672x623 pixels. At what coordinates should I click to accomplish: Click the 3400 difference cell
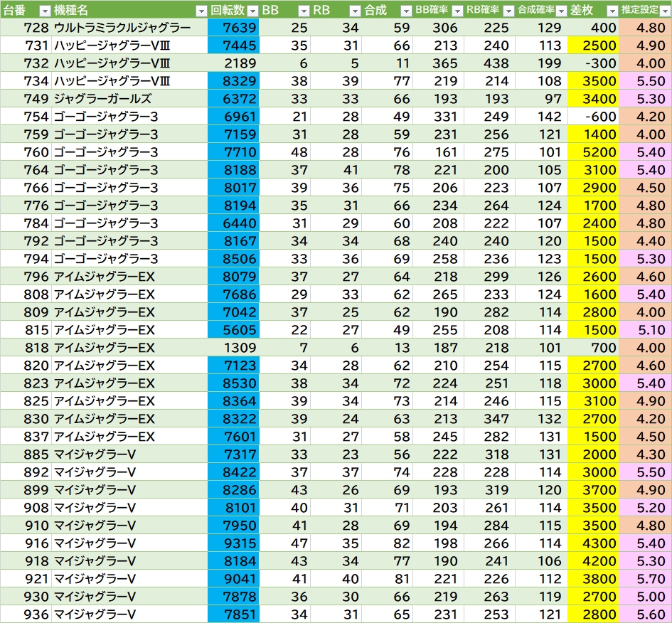[593, 99]
